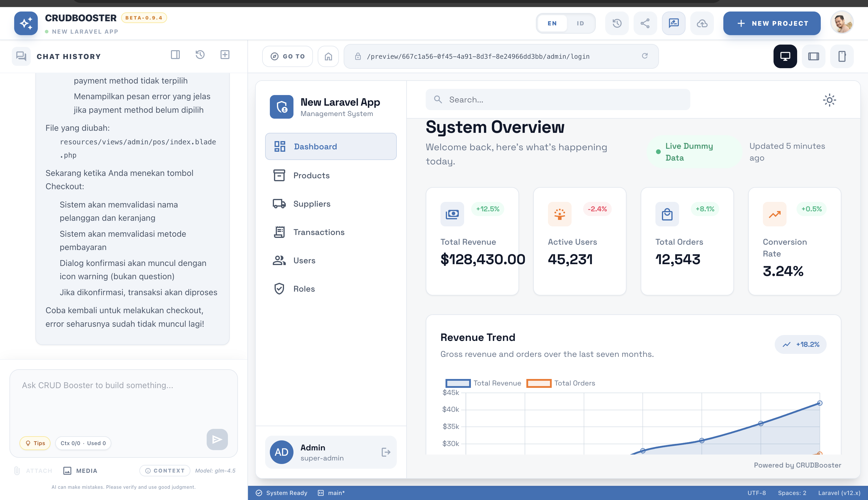Log out using the icon beside Admin
The image size is (868, 500).
[x=386, y=452]
